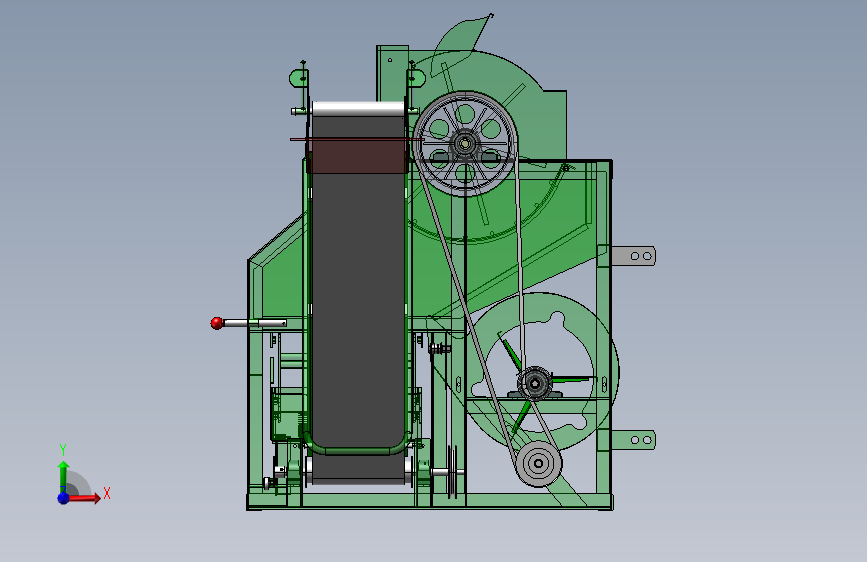The width and height of the screenshot is (867, 562).
Task: Select the red ball knob on lever handle
Action: [x=217, y=323]
